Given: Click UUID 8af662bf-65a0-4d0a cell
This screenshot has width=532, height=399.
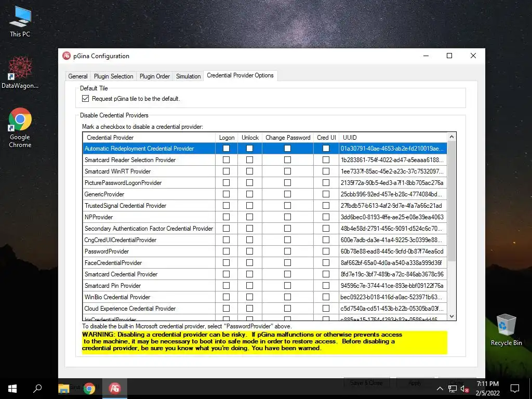Looking at the screenshot, I should (392, 263).
